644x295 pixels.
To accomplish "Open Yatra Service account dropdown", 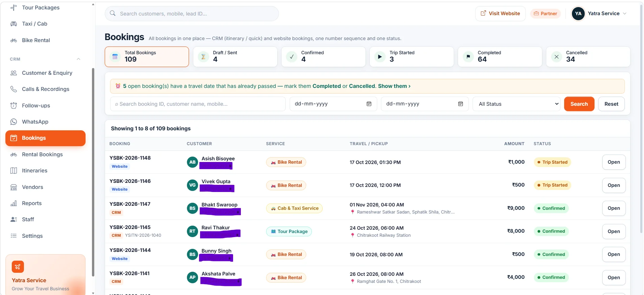I will pyautogui.click(x=599, y=13).
